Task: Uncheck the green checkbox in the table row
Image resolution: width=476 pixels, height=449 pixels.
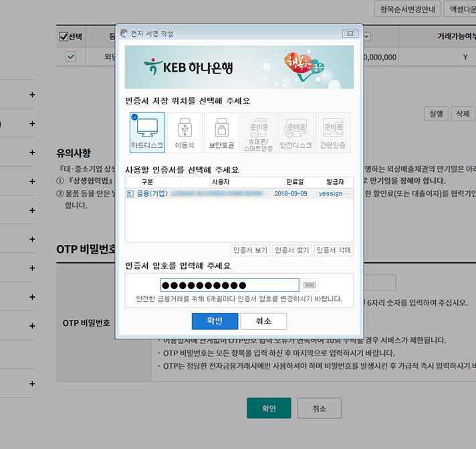Action: (70, 58)
